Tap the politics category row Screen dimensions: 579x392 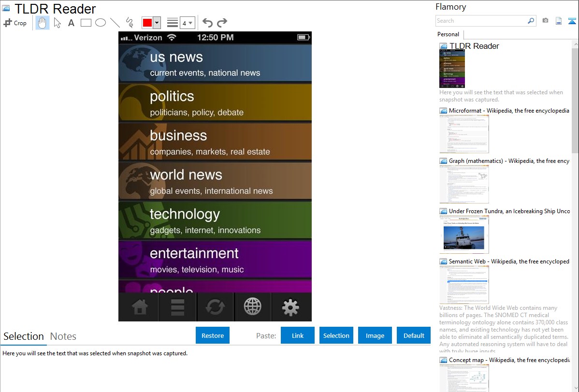pyautogui.click(x=215, y=102)
